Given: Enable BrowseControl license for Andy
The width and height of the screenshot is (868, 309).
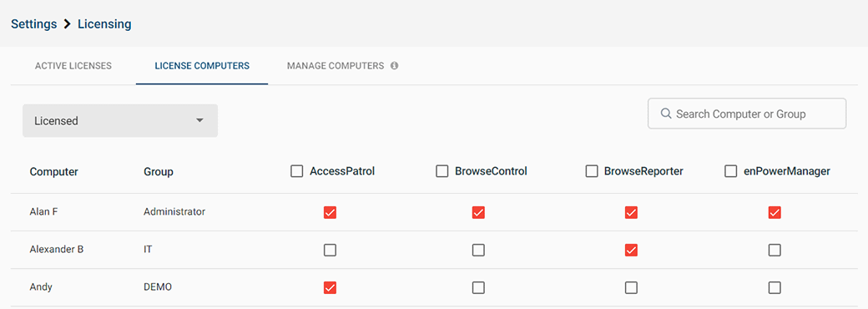Looking at the screenshot, I should (x=478, y=288).
